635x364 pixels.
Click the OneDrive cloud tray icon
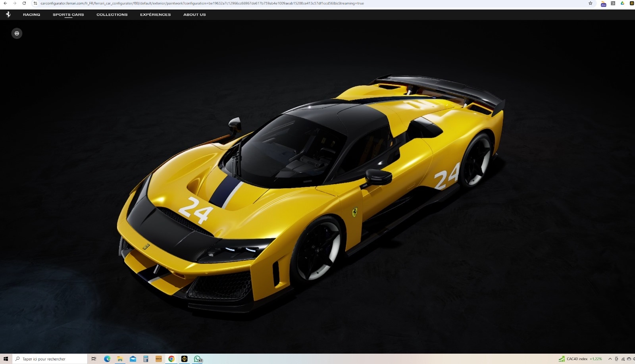pos(629,359)
